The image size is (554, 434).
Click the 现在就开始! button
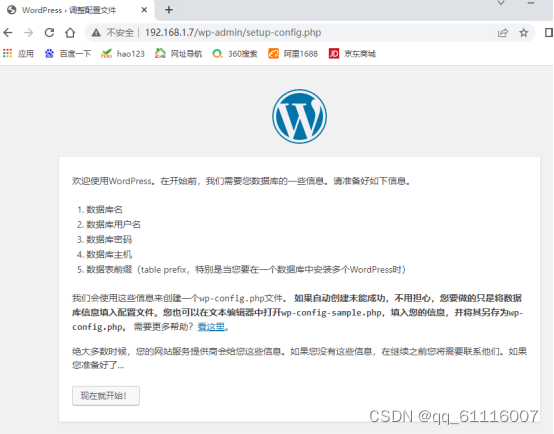(x=106, y=396)
